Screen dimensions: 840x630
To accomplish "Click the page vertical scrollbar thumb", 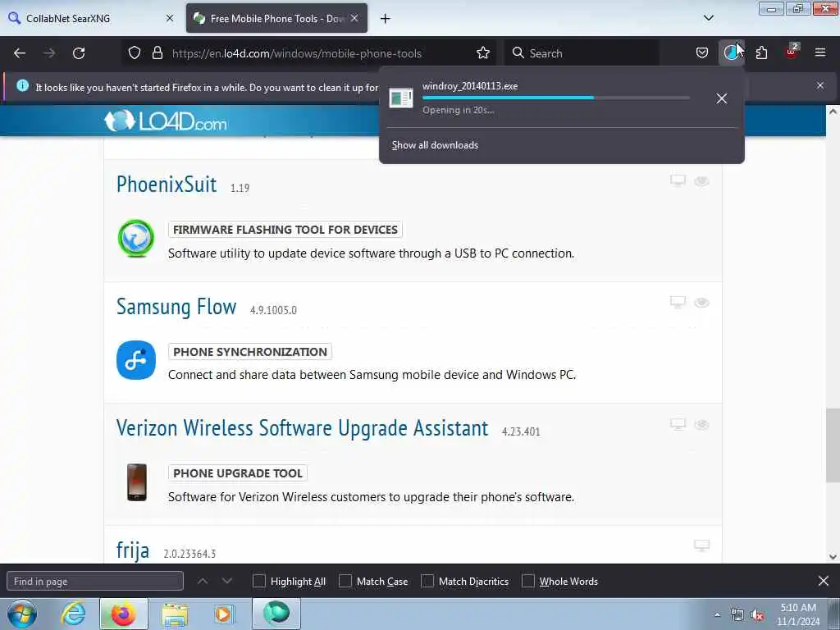I will [833, 445].
